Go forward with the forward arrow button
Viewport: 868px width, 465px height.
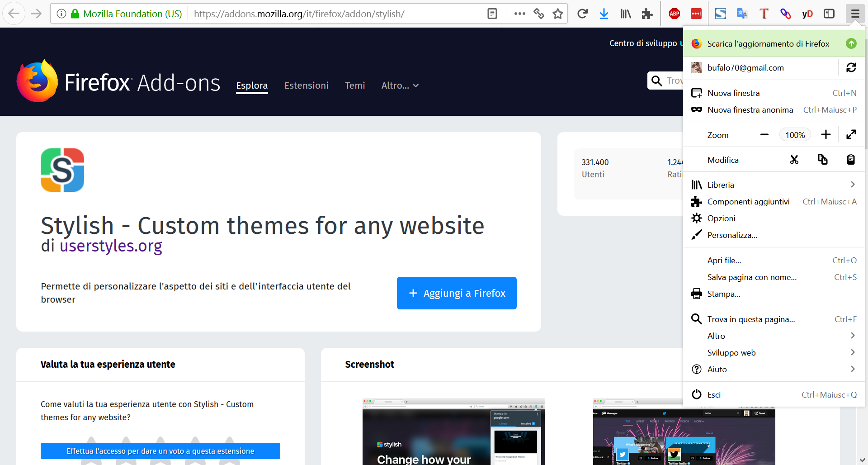36,14
